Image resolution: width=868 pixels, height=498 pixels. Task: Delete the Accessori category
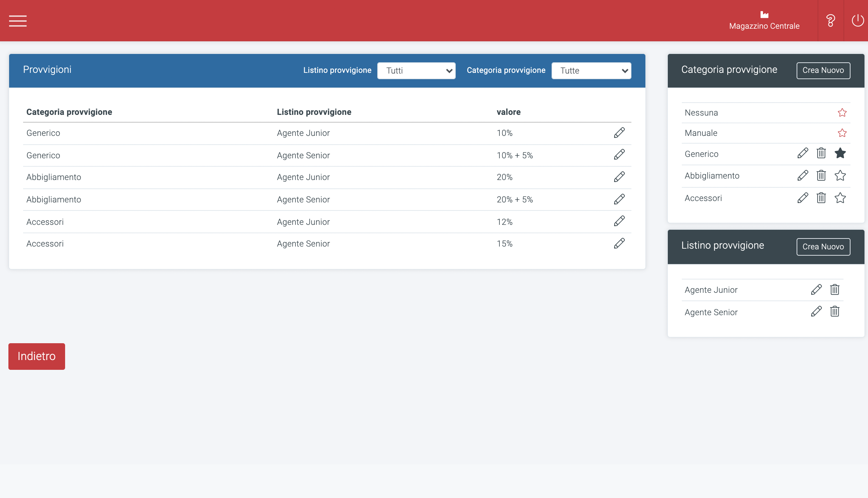click(x=821, y=198)
